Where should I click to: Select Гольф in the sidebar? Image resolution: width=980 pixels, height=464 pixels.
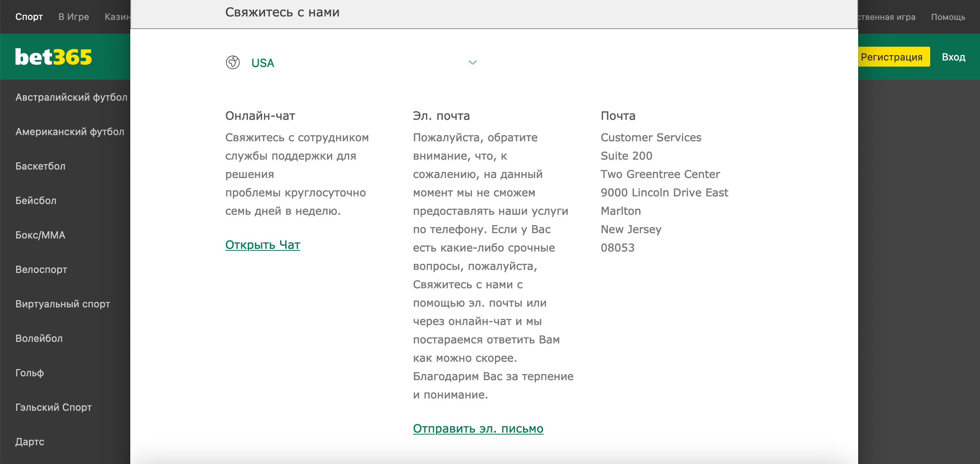[29, 373]
